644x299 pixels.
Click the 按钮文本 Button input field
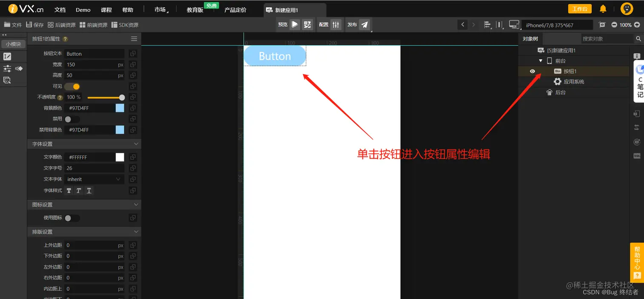pos(94,53)
